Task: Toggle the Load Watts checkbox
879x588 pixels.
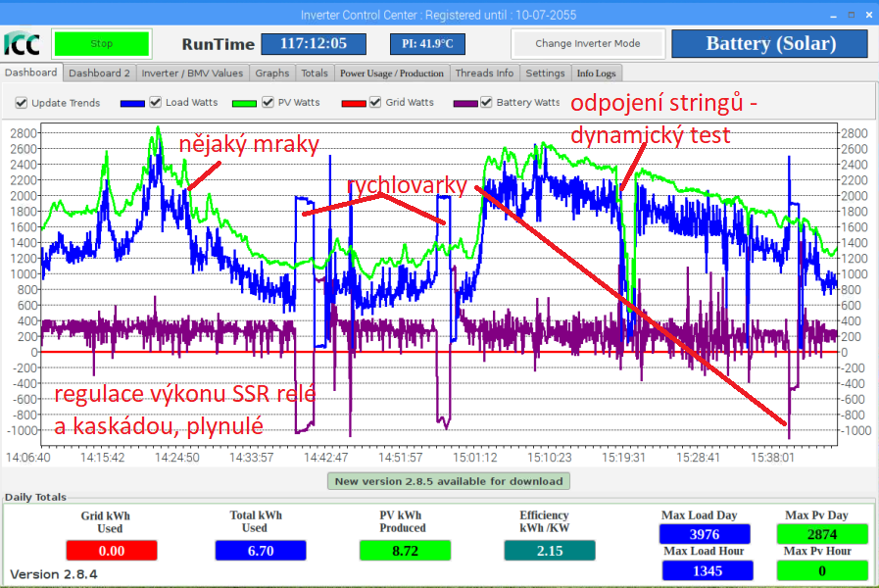Action: (x=156, y=103)
